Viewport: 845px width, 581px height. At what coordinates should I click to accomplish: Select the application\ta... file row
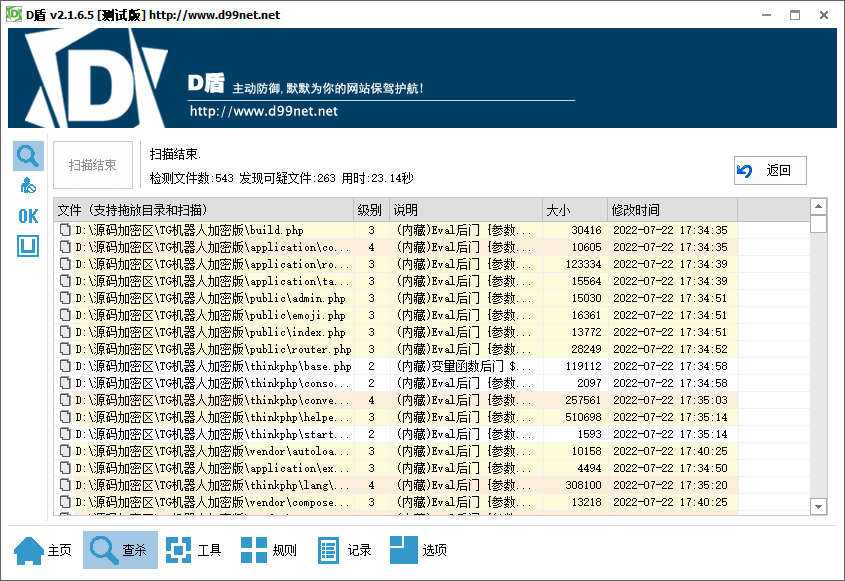pos(396,281)
